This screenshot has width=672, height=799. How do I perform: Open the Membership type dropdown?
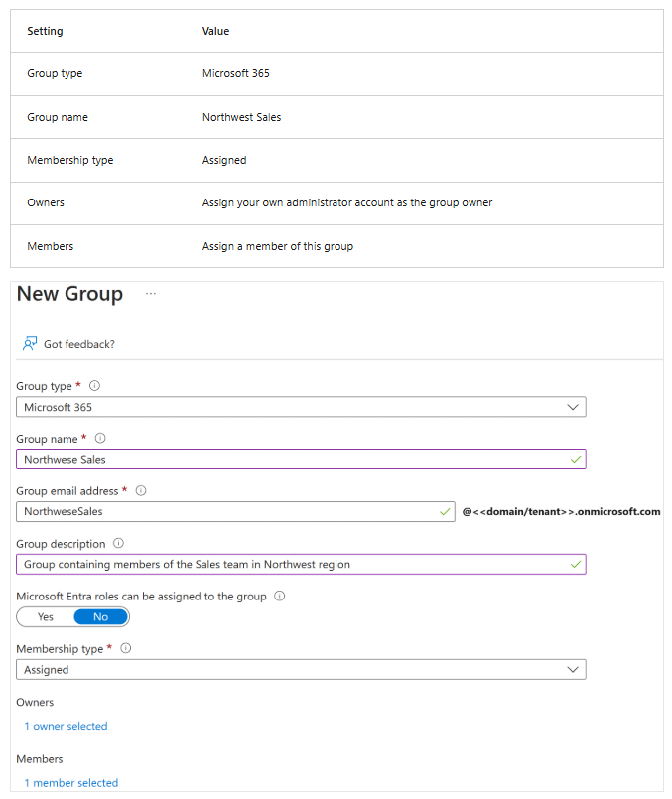click(x=301, y=670)
